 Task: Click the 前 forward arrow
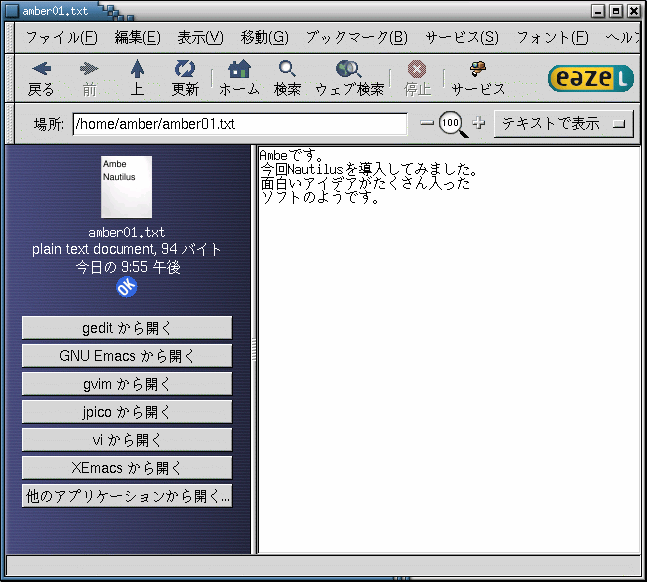89,77
